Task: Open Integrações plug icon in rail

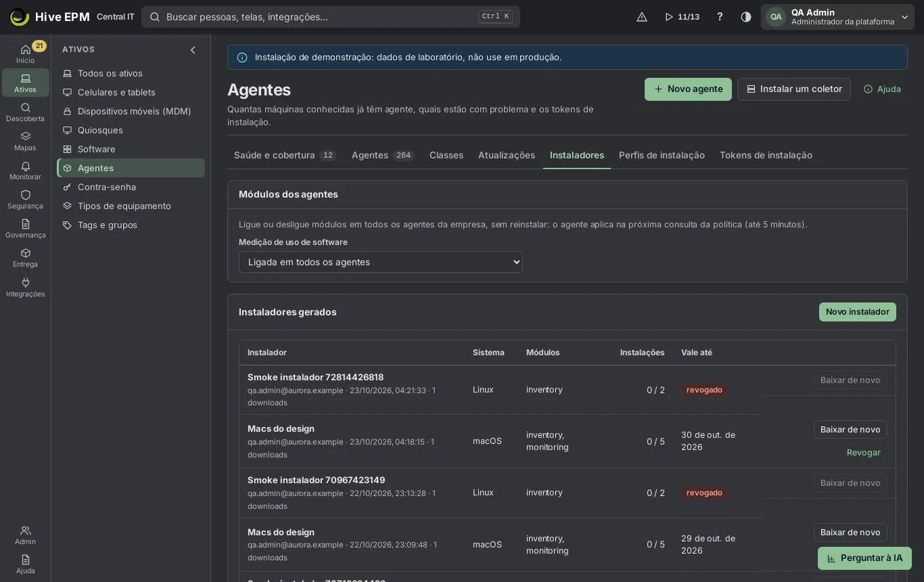Action: [25, 288]
